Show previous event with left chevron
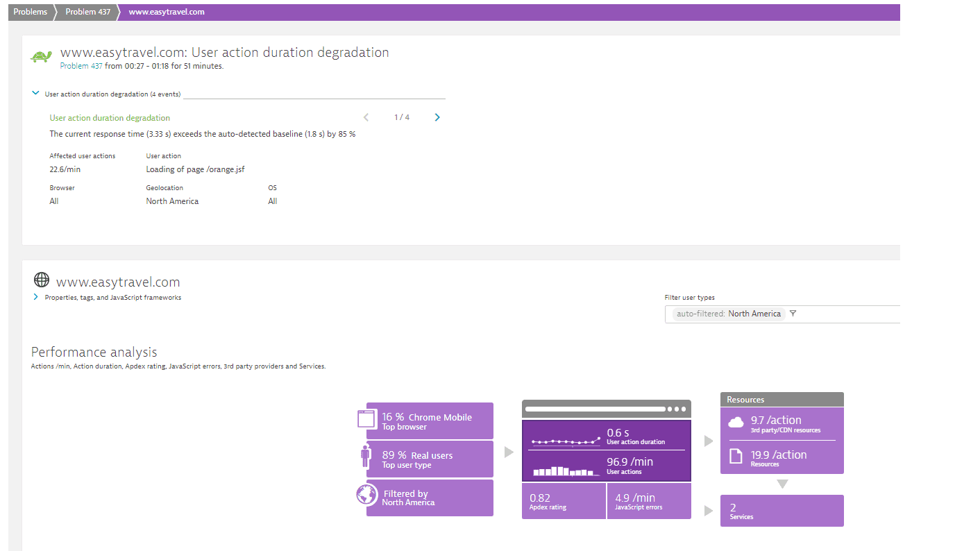This screenshot has width=980, height=551. (366, 117)
